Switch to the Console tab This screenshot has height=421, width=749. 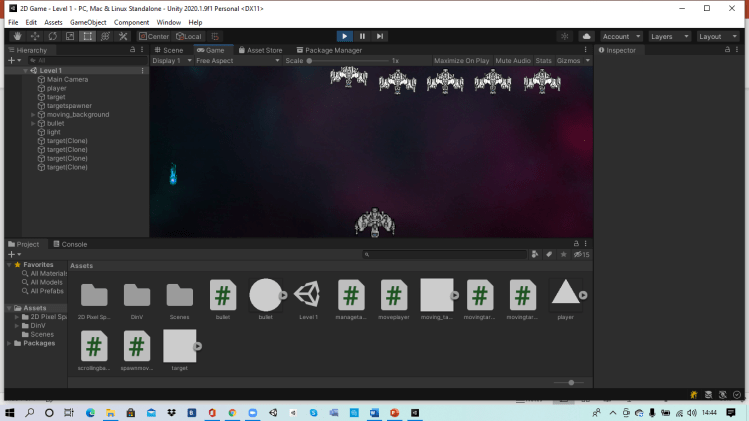74,244
